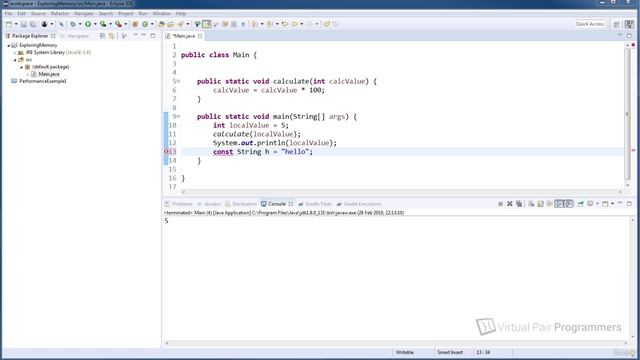Viewport: 640px width, 360px height.
Task: Click the Open Type icon
Action: 161,24
